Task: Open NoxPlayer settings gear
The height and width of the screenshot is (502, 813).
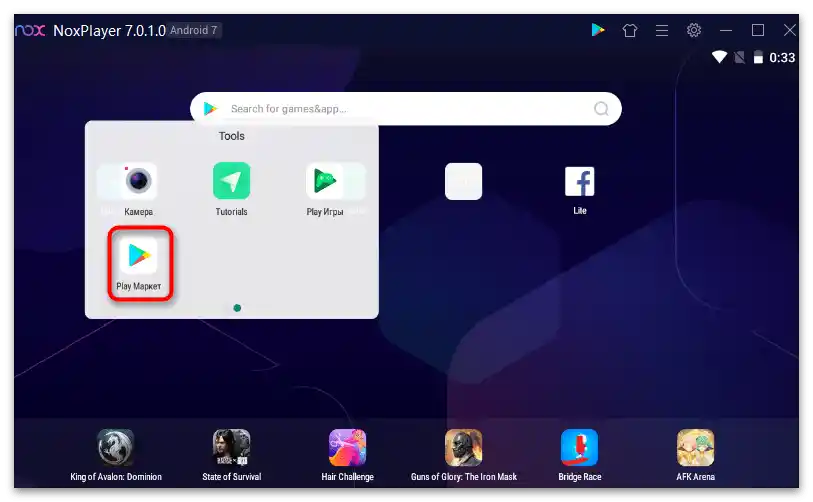Action: coord(694,30)
